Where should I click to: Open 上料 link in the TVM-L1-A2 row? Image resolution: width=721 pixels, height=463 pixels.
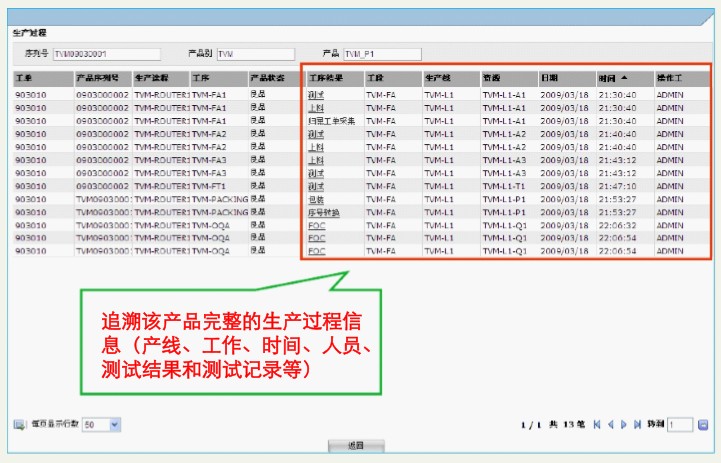coord(316,148)
